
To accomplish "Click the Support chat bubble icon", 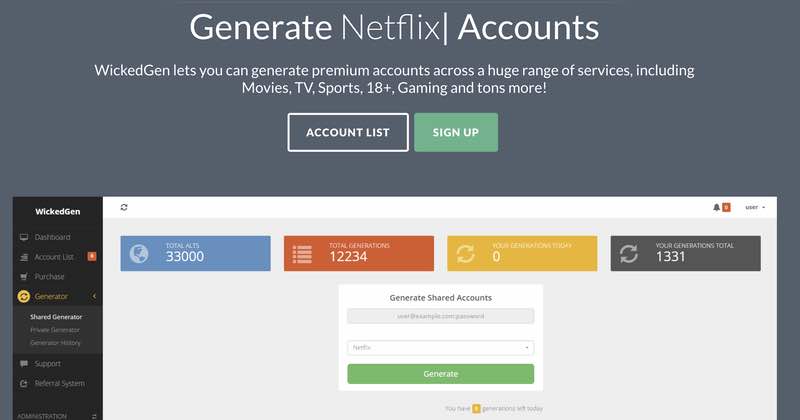I will (x=24, y=363).
